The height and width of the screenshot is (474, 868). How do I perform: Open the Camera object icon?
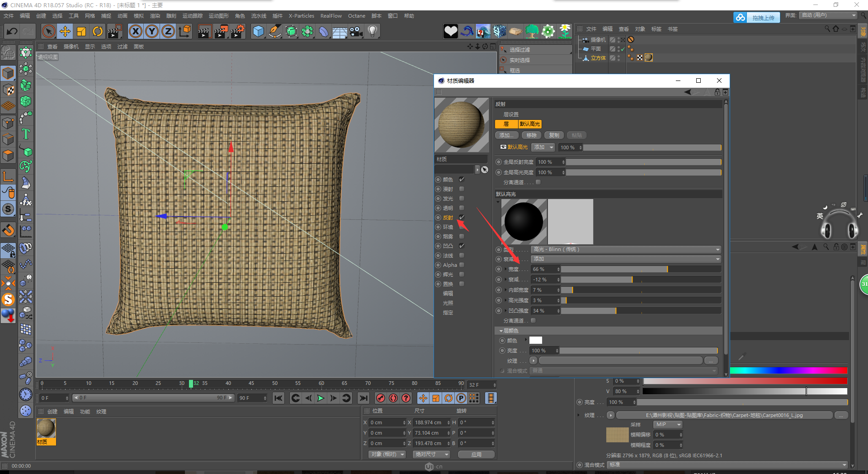tap(356, 31)
